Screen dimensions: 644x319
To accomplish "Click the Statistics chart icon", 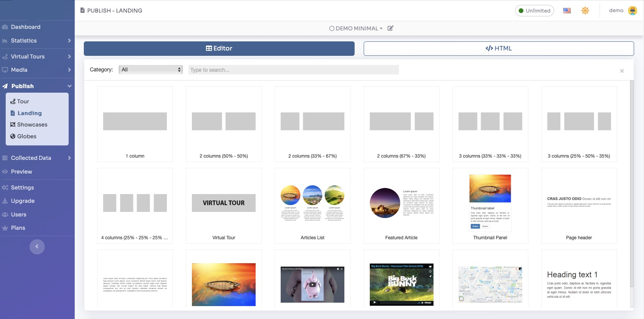I will pos(5,41).
